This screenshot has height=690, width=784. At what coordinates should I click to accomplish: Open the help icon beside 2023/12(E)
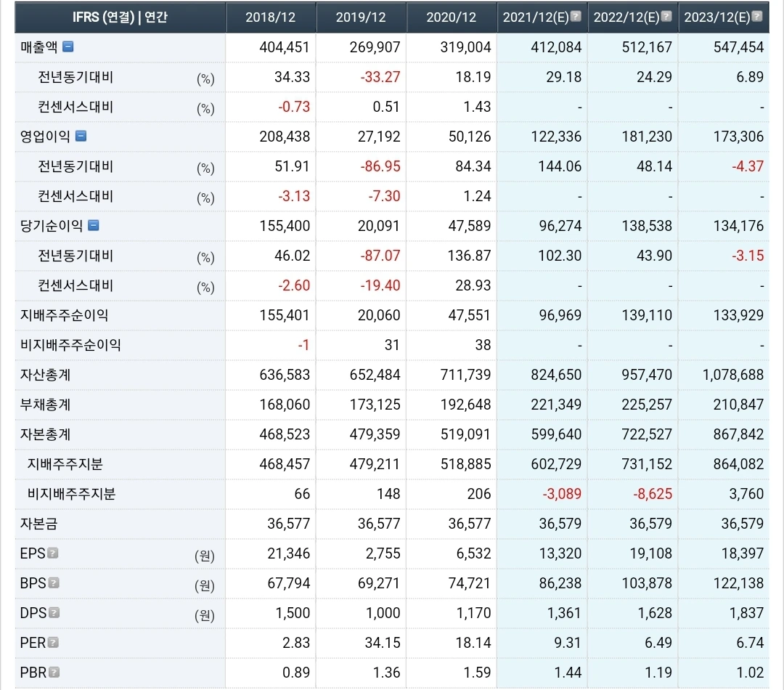coord(757,17)
